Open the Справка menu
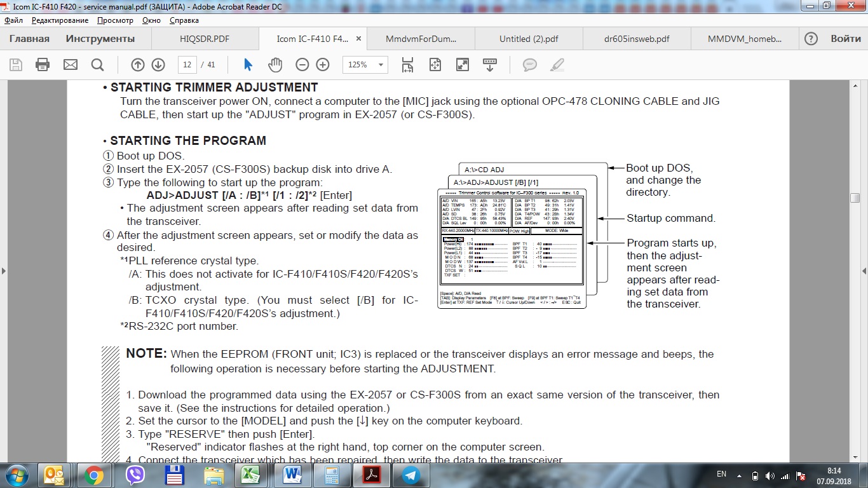Image resolution: width=868 pixels, height=488 pixels. [184, 20]
